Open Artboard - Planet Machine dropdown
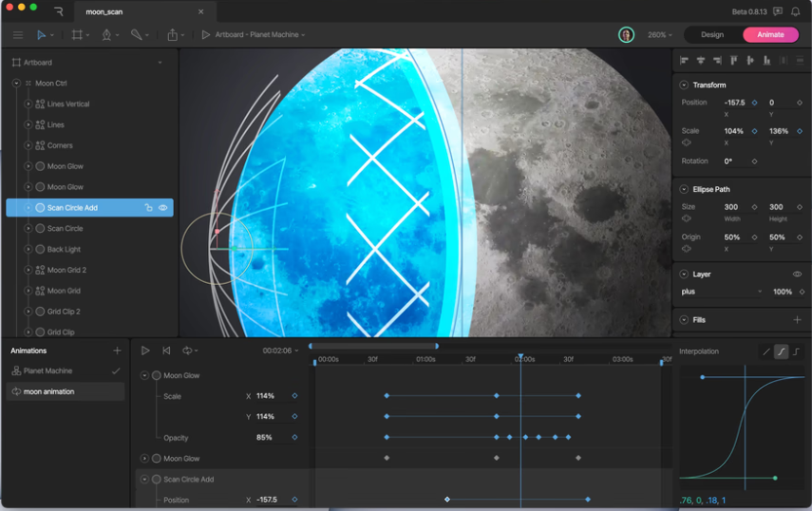This screenshot has width=812, height=511. tap(260, 35)
